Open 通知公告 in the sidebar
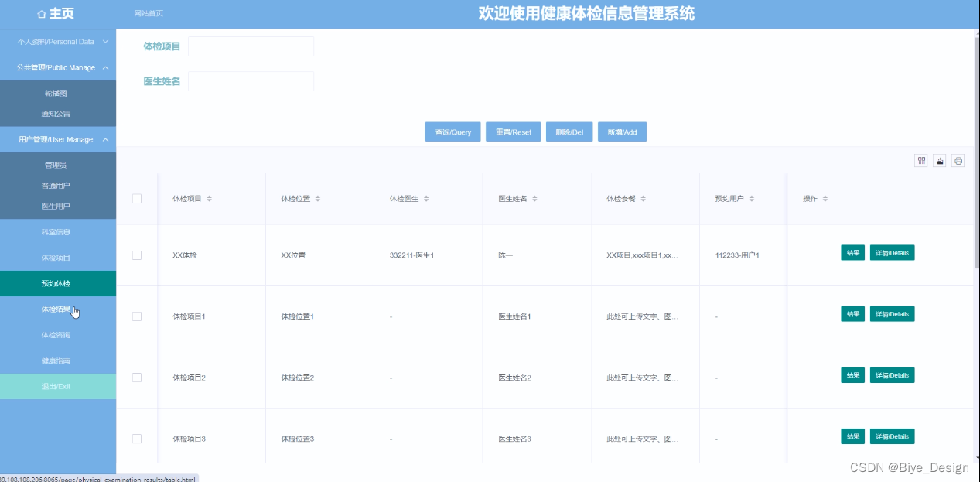This screenshot has height=482, width=980. (56, 114)
